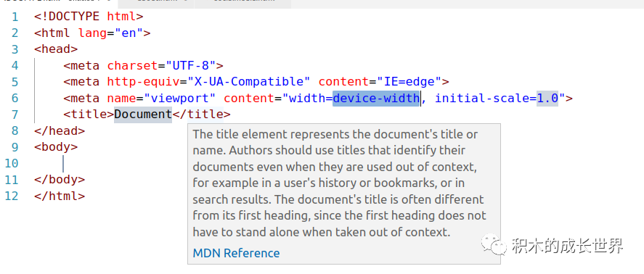This screenshot has width=644, height=274.
Task: Click the title element tooltip description text
Action: (339, 183)
